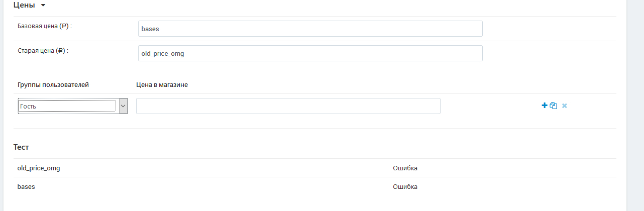Open the Гость user group dropdown arrow
This screenshot has width=644, height=211.
pos(123,106)
